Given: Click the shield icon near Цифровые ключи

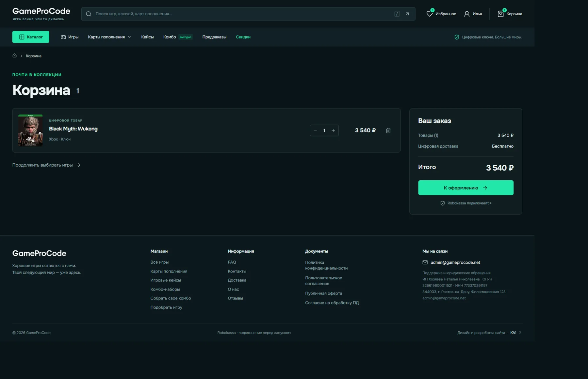Looking at the screenshot, I should click(x=457, y=37).
